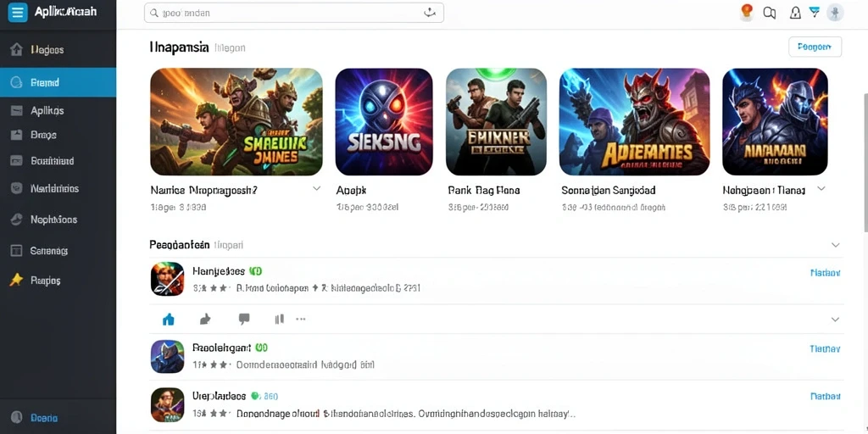Viewport: 868px width, 434px height.
Task: Open the comment bubble icon
Action: [244, 319]
